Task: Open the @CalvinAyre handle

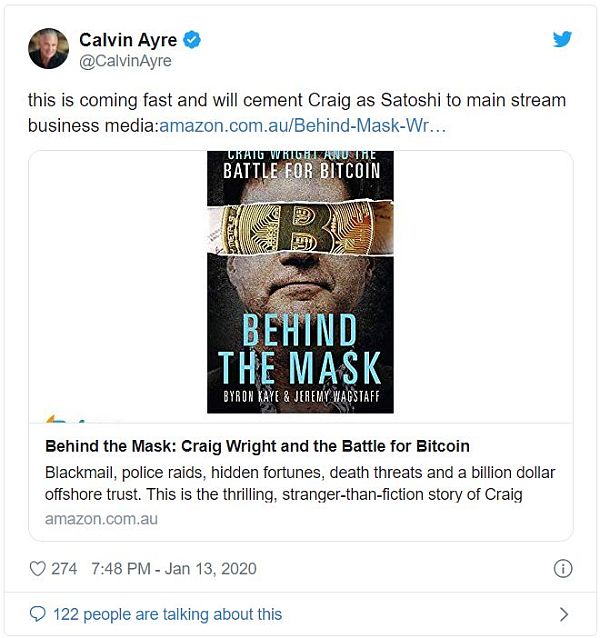Action: [125, 61]
